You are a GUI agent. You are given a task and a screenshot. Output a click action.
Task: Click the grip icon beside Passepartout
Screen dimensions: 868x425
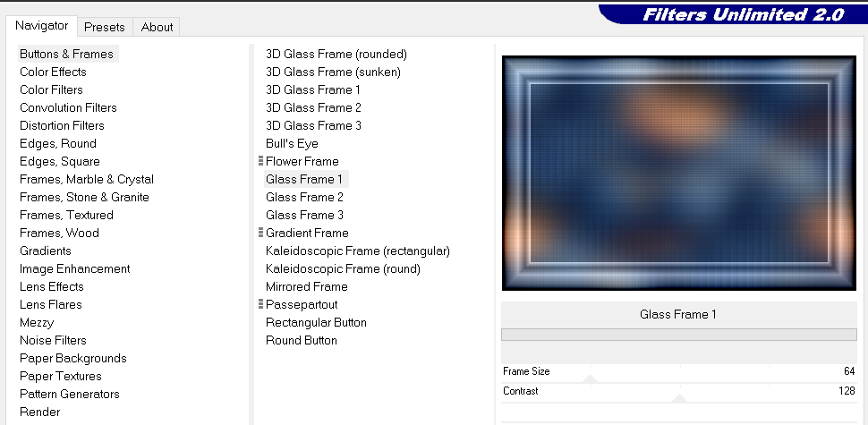coord(260,304)
